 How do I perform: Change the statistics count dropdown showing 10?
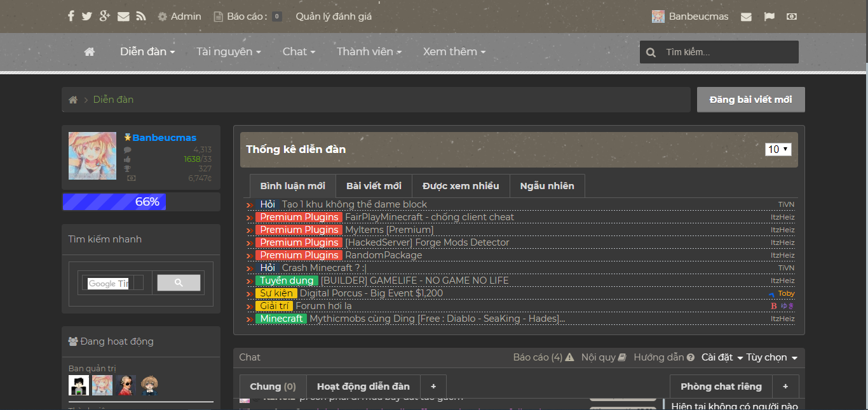pos(778,149)
